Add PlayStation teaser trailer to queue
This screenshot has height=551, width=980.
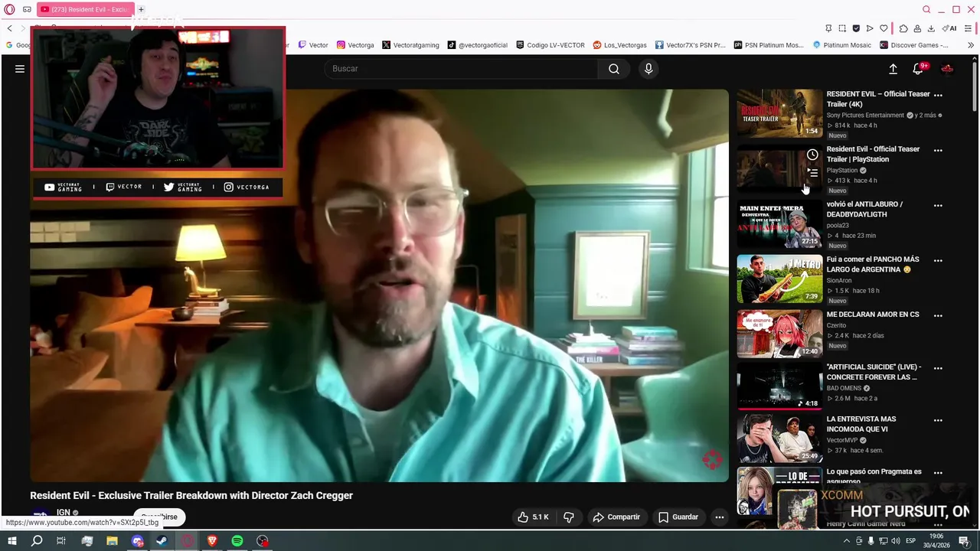click(x=812, y=173)
